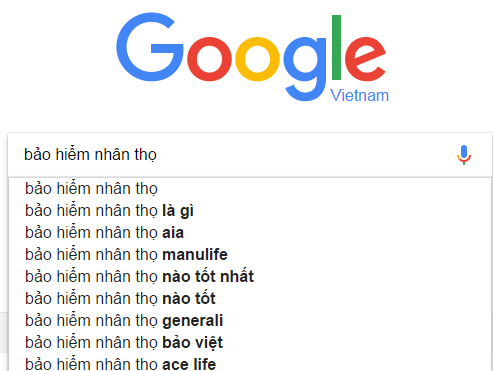Viewport: 493px width, 371px height.
Task: Click the yellow 'o' in Google logo
Action: tap(258, 59)
